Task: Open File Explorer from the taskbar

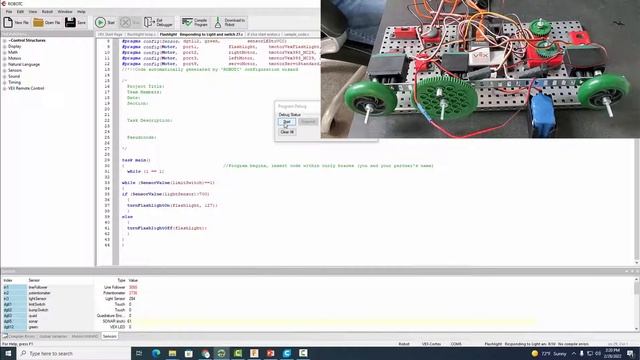Action: (x=172, y=353)
